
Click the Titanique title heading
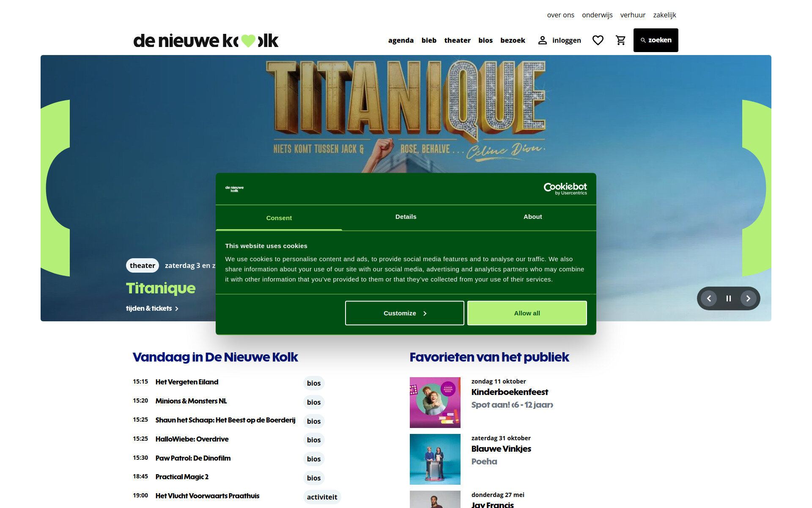click(161, 288)
